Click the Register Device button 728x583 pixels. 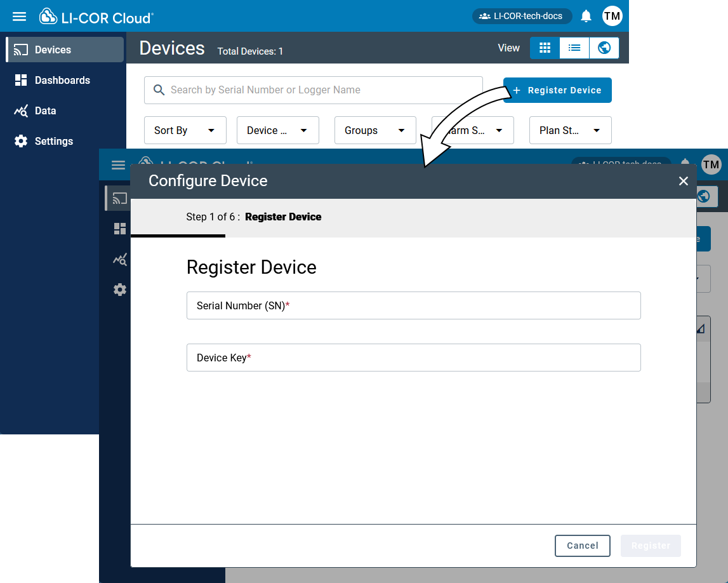click(x=557, y=90)
